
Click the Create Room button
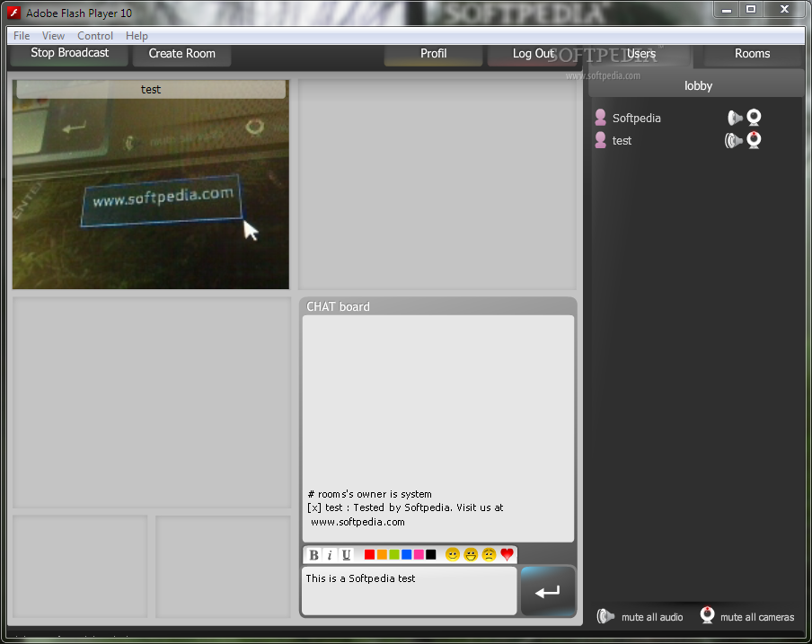pyautogui.click(x=181, y=54)
